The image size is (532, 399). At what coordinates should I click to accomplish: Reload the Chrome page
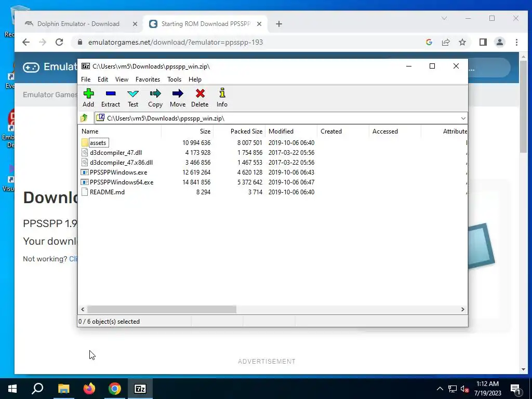click(x=59, y=42)
